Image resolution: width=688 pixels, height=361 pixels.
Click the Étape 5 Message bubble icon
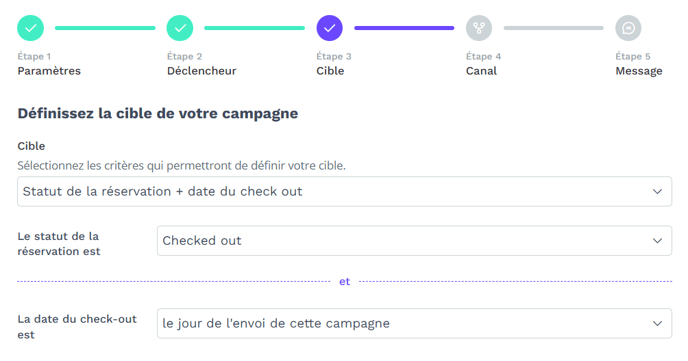coord(628,28)
